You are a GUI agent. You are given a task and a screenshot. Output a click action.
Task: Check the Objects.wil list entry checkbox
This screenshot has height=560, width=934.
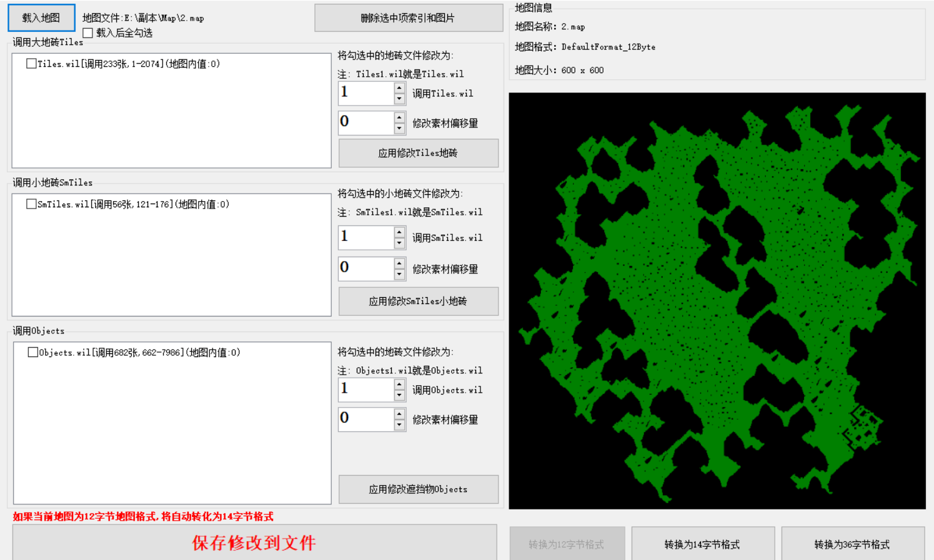click(33, 352)
